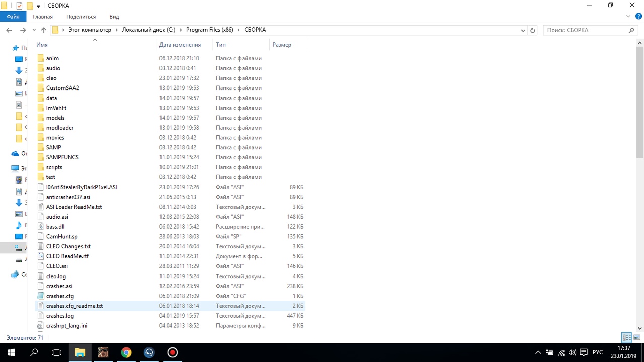Open Google Chrome from the taskbar
644x362 pixels.
(x=126, y=352)
